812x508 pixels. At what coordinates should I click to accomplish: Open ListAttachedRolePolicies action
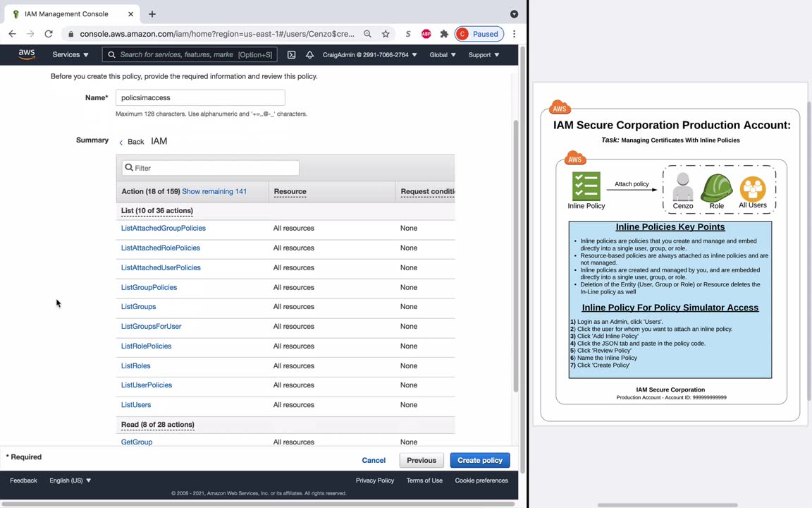[161, 248]
